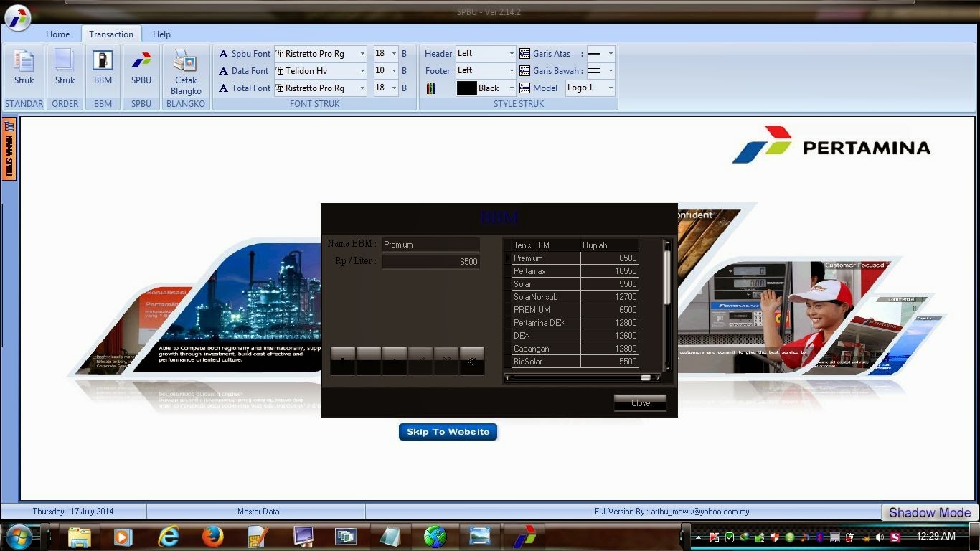Toggle bold for Data Font
The height and width of the screenshot is (551, 980).
(405, 71)
